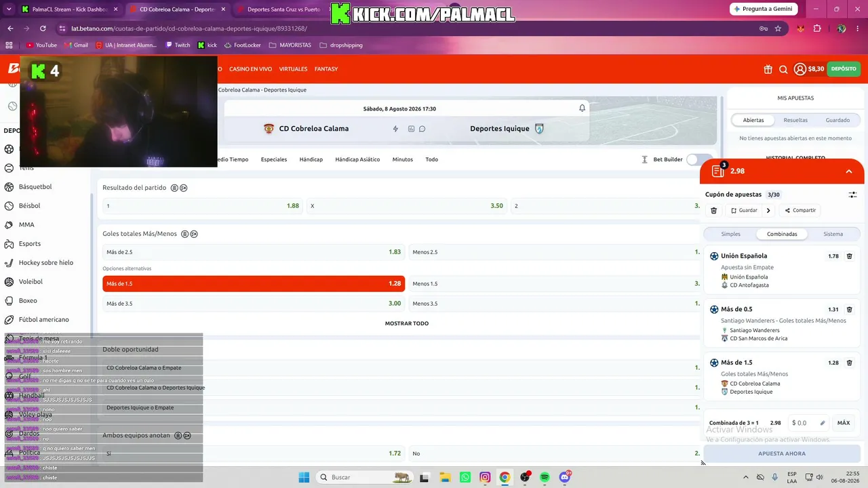Open the gift promotions icon in Betano header
Screen dimensions: 868x488
pos(768,69)
